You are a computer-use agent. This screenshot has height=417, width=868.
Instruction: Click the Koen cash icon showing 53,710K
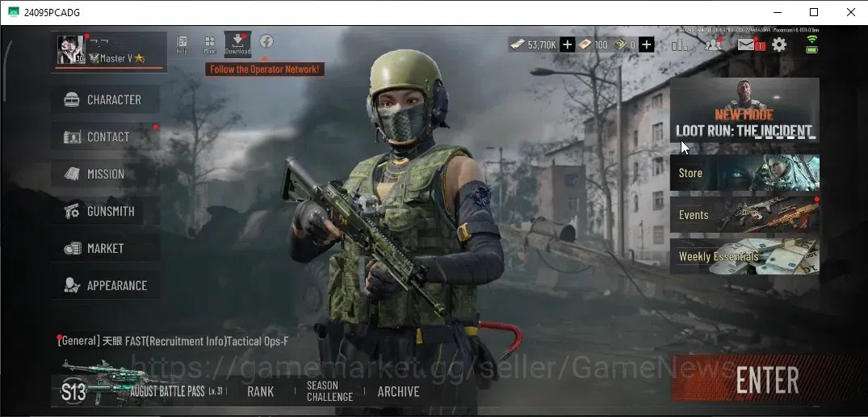(x=517, y=44)
